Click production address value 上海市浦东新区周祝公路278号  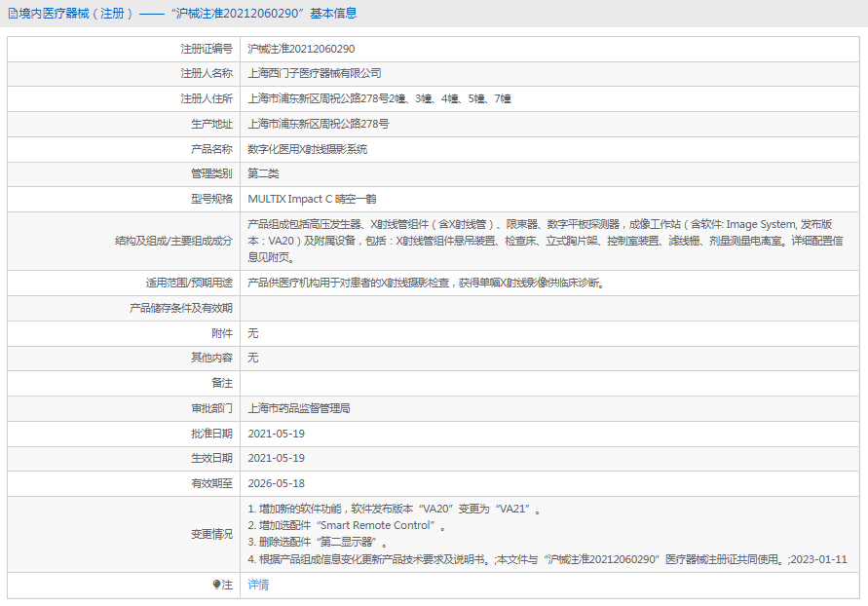tap(319, 124)
